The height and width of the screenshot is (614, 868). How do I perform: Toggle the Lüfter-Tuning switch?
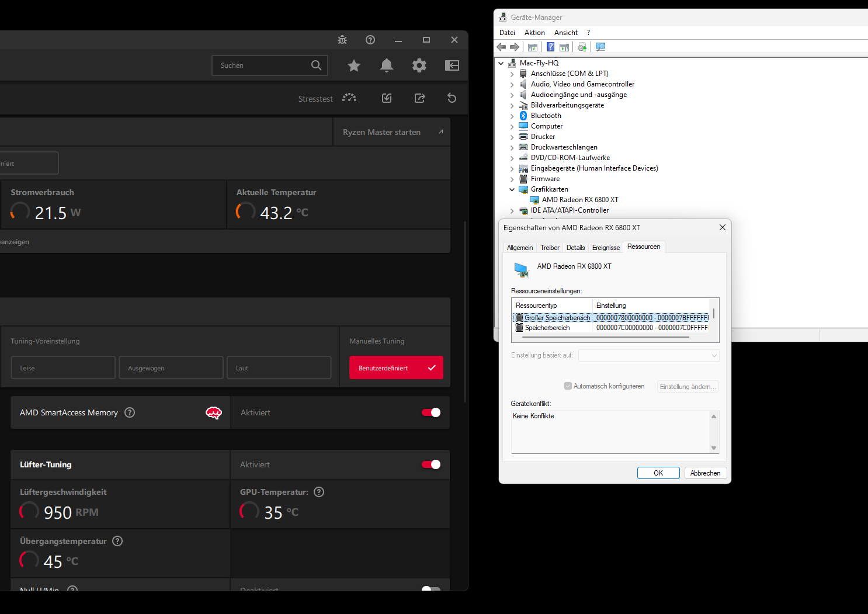pyautogui.click(x=431, y=464)
